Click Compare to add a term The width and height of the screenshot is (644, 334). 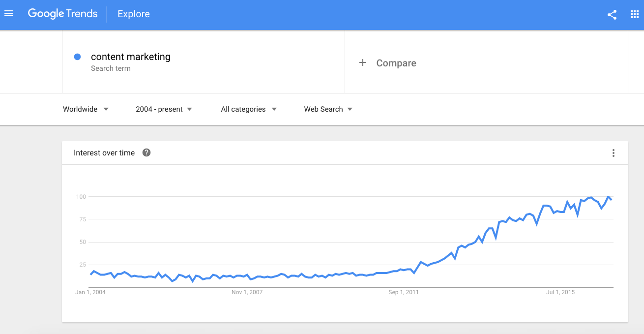[x=396, y=63]
